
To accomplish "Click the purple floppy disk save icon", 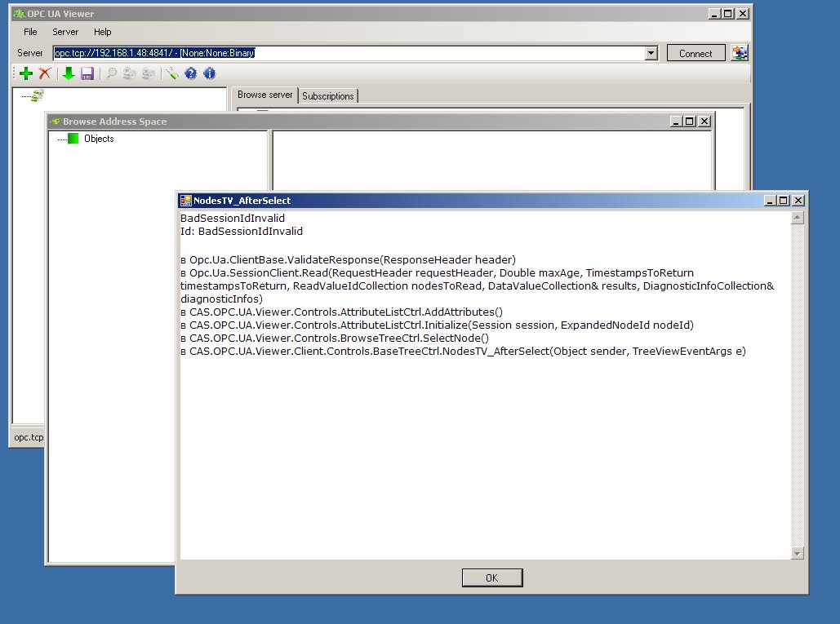I will point(87,73).
